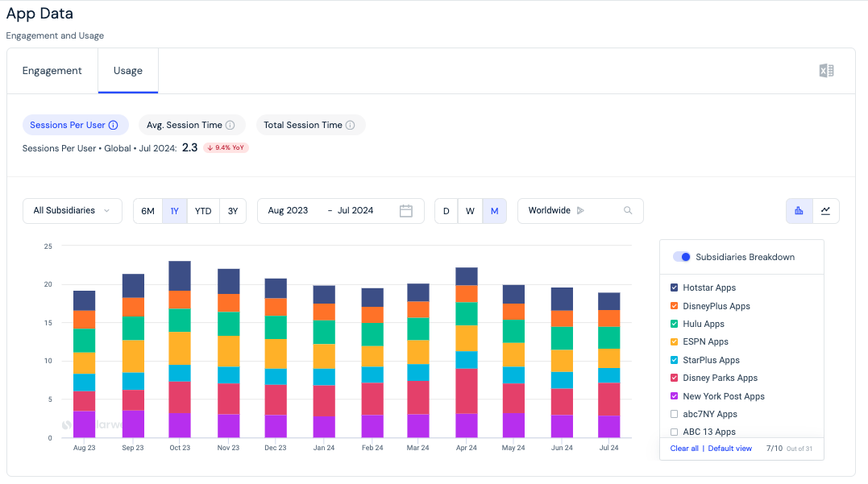Export data with the Excel icon
The width and height of the screenshot is (868, 484).
(826, 71)
